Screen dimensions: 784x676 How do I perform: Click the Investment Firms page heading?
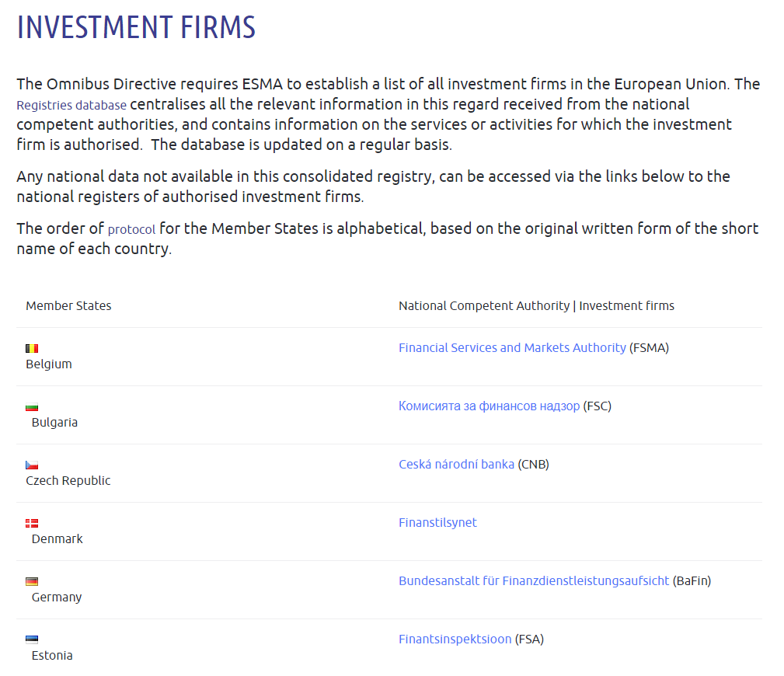(136, 27)
